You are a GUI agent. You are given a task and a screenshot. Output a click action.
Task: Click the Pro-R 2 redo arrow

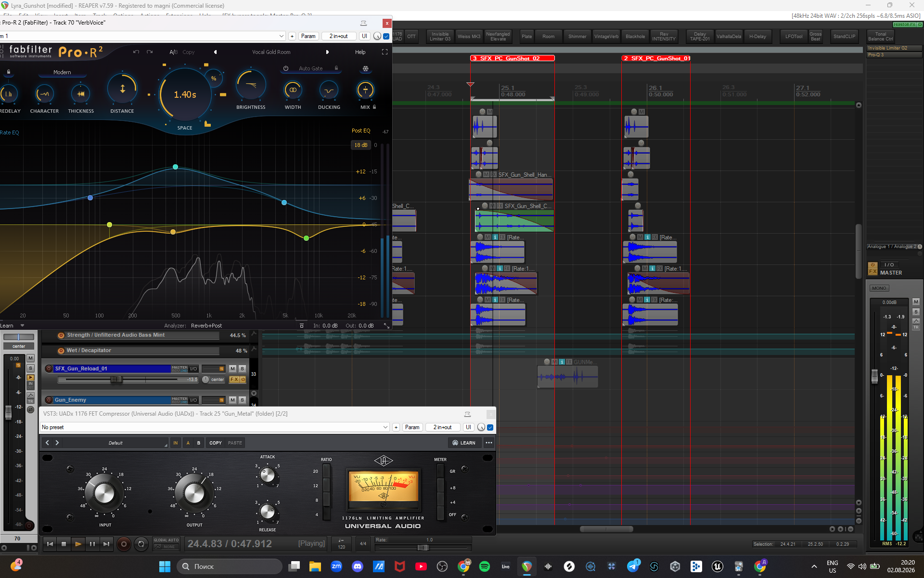[150, 52]
